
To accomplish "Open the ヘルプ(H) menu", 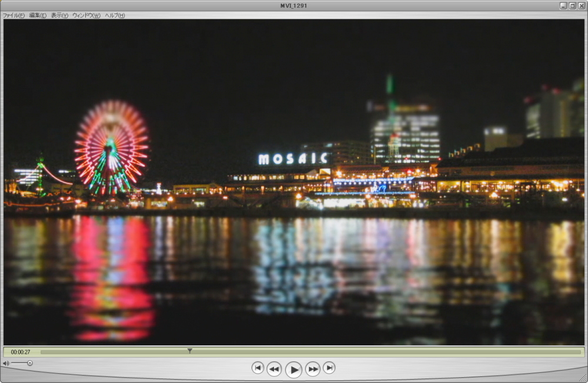I will tap(115, 15).
